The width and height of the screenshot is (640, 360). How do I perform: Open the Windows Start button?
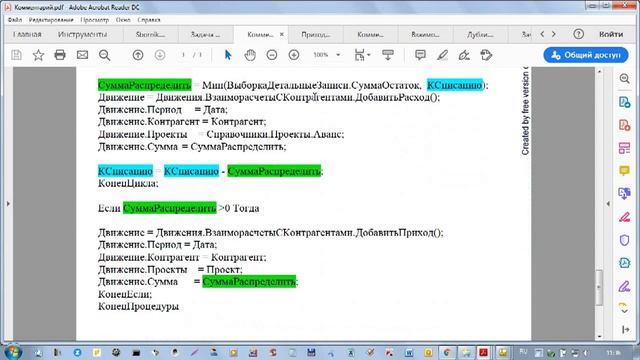[x=13, y=352]
